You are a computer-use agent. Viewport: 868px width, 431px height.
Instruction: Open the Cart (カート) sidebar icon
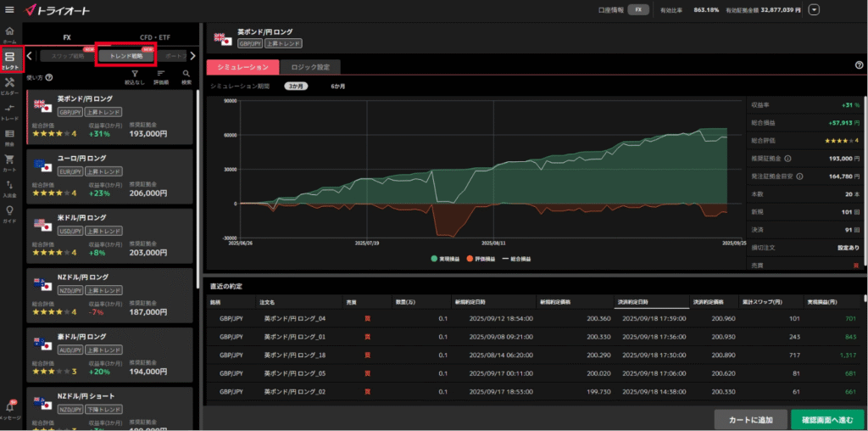(x=9, y=161)
